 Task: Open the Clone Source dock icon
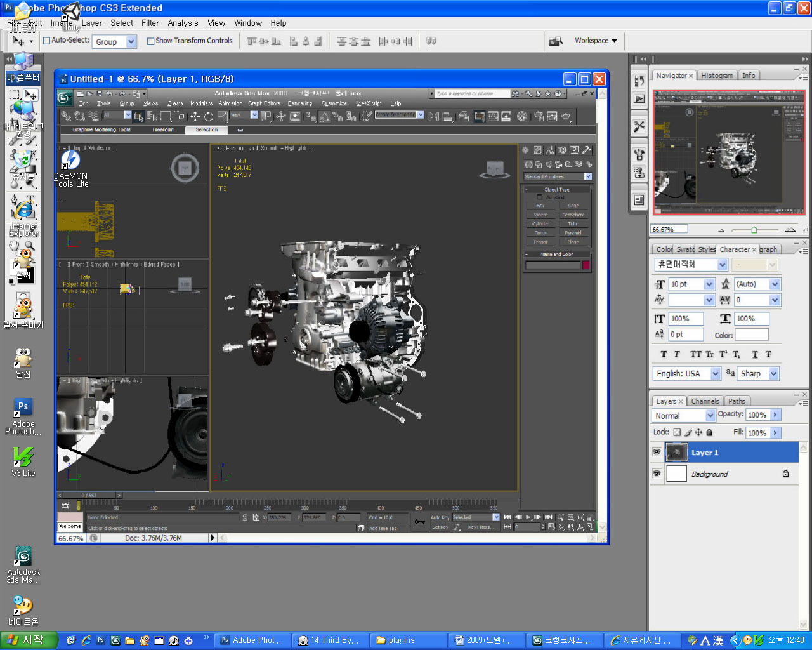tap(639, 172)
